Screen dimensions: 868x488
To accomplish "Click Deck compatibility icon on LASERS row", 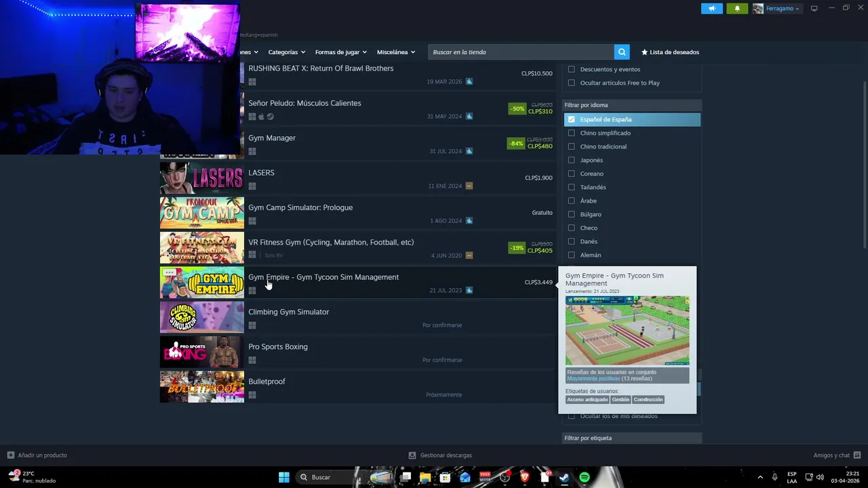I will tap(469, 186).
